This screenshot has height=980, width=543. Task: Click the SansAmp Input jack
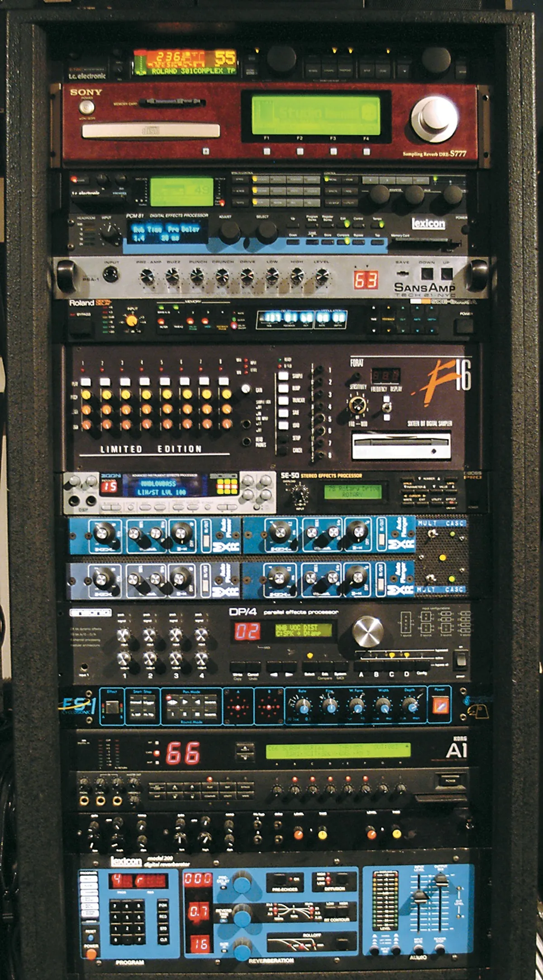(x=111, y=274)
